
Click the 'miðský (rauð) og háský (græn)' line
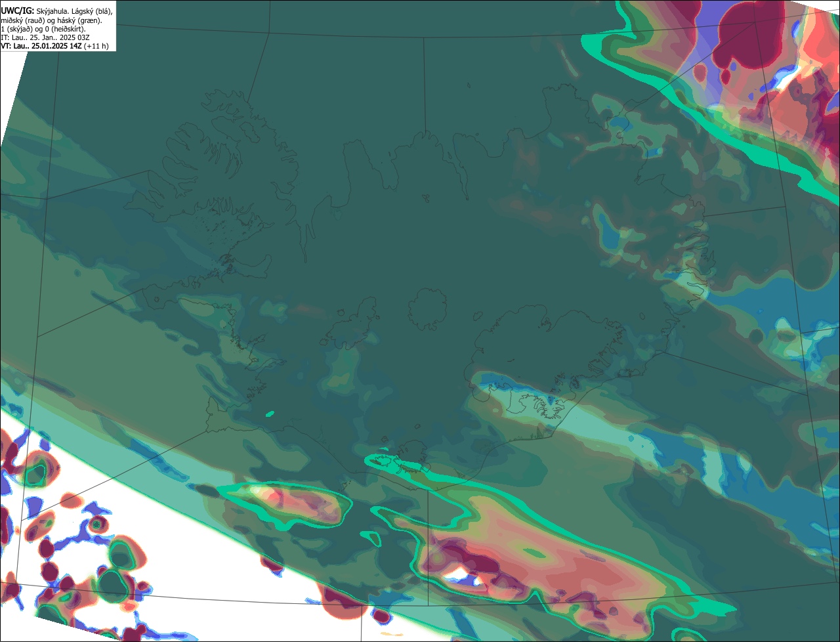coord(51,20)
